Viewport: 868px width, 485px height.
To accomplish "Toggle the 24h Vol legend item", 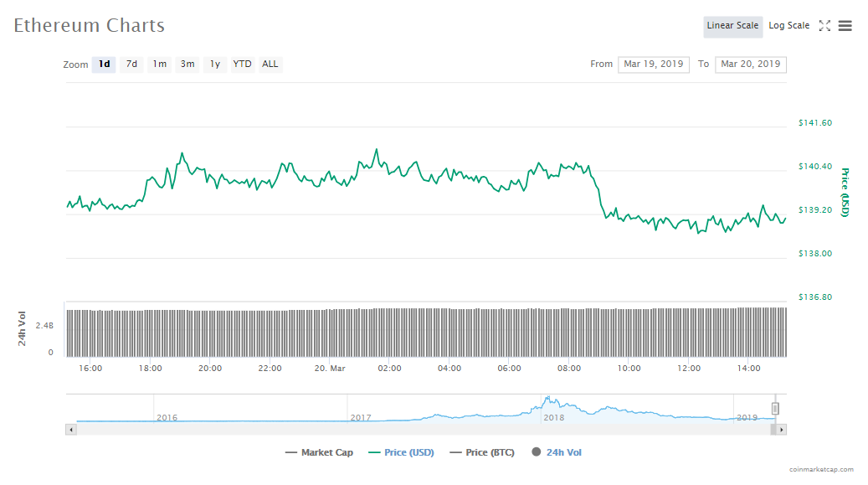I will click(x=557, y=452).
